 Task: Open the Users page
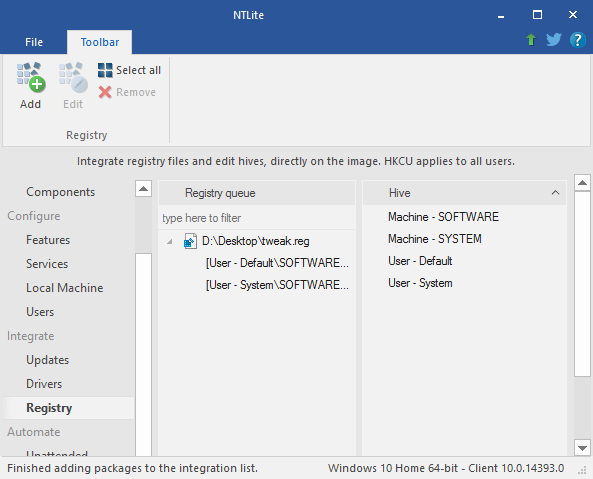[x=40, y=312]
